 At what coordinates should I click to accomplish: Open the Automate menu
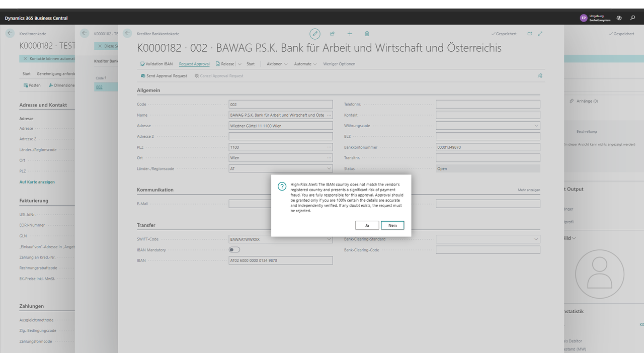(305, 64)
